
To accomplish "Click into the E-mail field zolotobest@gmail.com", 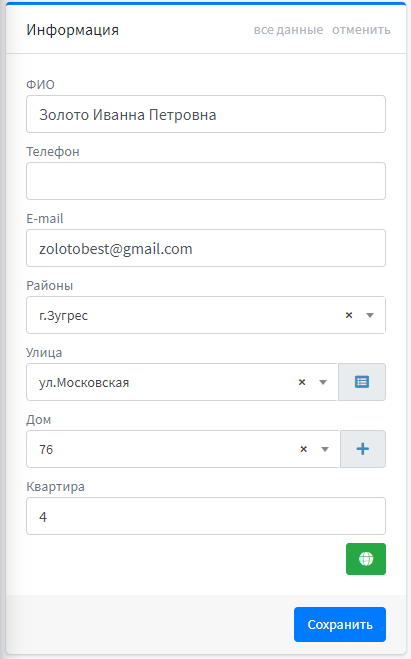I will tap(206, 248).
